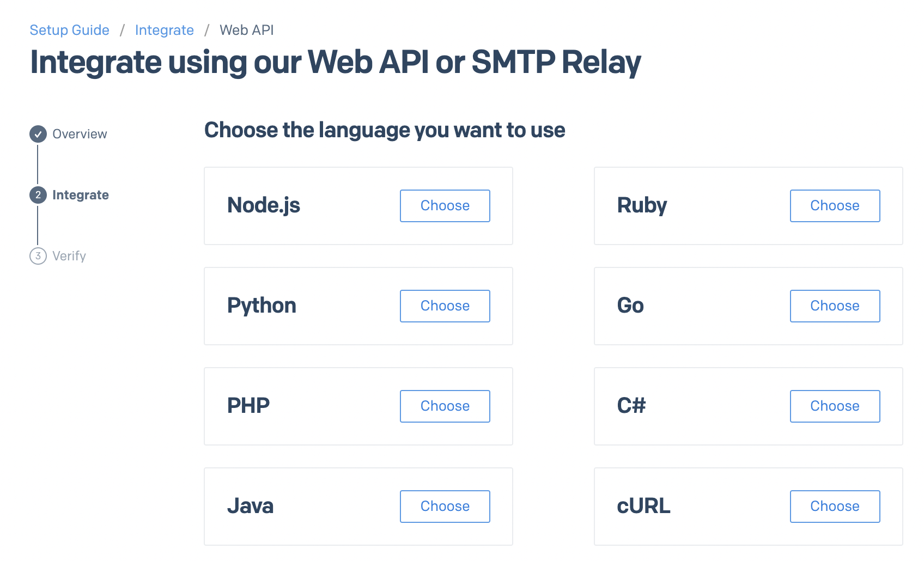Select step 2 Integrate in the progress stepper

click(38, 194)
